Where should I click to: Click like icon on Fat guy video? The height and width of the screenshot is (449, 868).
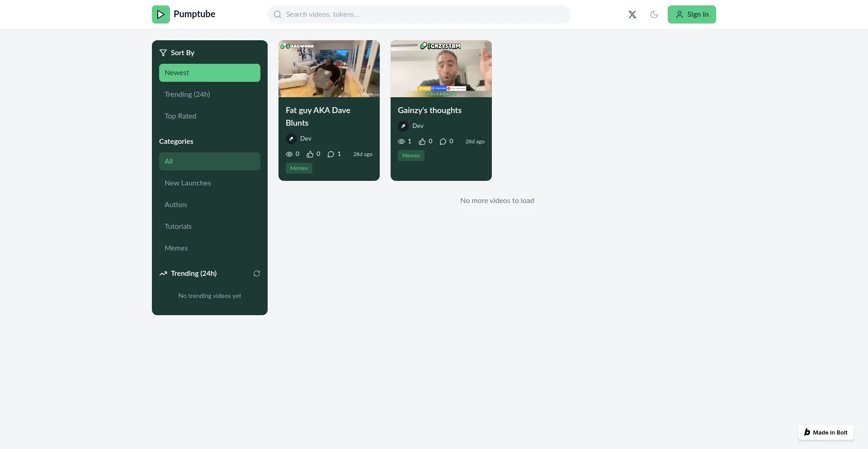(x=310, y=154)
